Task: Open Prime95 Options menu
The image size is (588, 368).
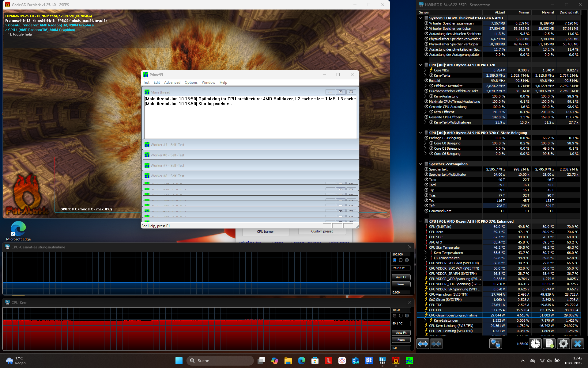Action: pos(191,82)
